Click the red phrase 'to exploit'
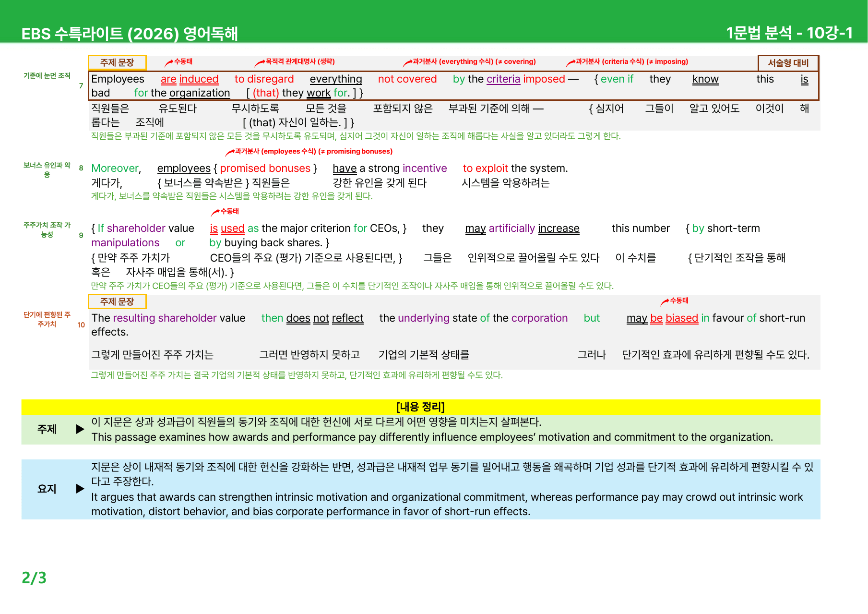Image resolution: width=868 pixels, height=614 pixels. [x=485, y=169]
